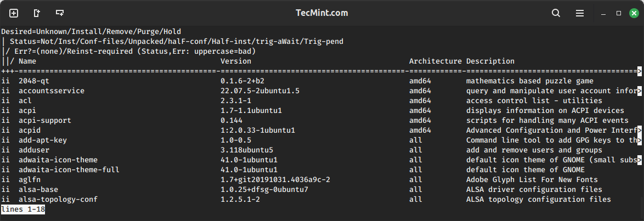
Task: Click the truncation arrow ending the separator line
Action: [x=639, y=71]
